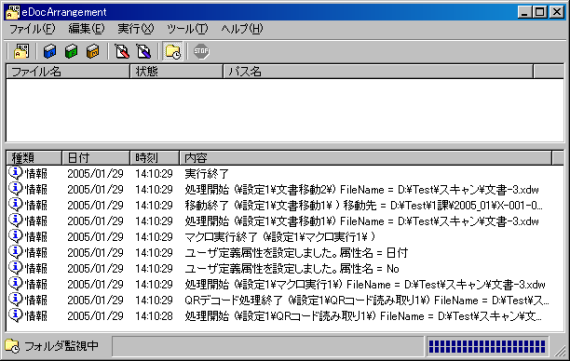Open the ヘルプ(H) menu

click(x=242, y=29)
